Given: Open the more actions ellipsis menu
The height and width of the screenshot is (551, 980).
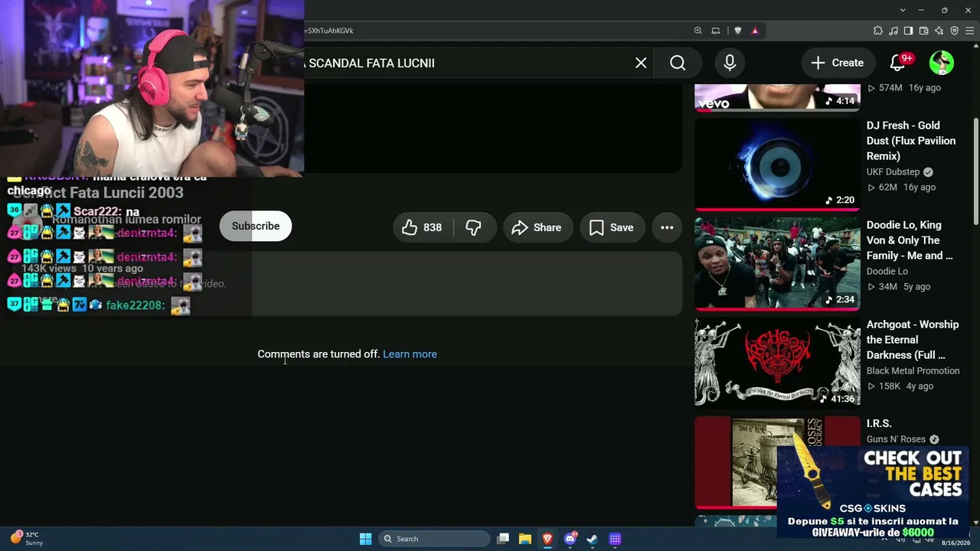Looking at the screenshot, I should pyautogui.click(x=667, y=227).
